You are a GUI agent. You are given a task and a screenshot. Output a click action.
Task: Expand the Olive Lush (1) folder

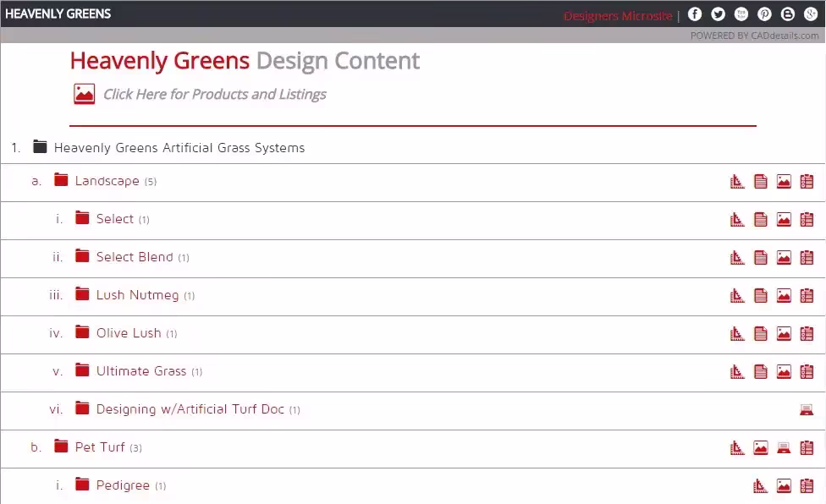point(82,332)
